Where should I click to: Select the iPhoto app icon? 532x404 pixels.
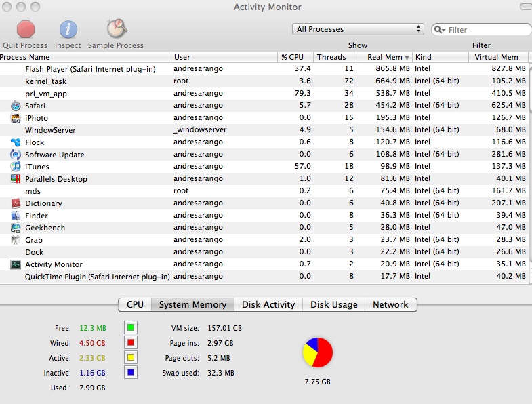coord(16,118)
